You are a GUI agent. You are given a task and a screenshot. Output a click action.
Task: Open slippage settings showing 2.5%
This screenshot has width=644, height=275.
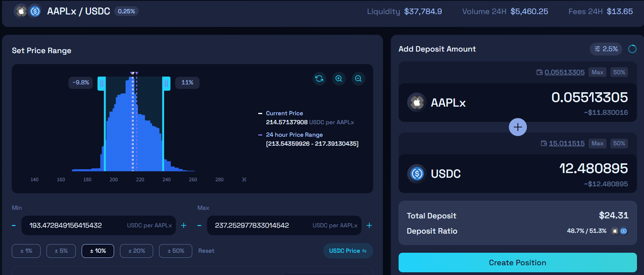pyautogui.click(x=606, y=49)
